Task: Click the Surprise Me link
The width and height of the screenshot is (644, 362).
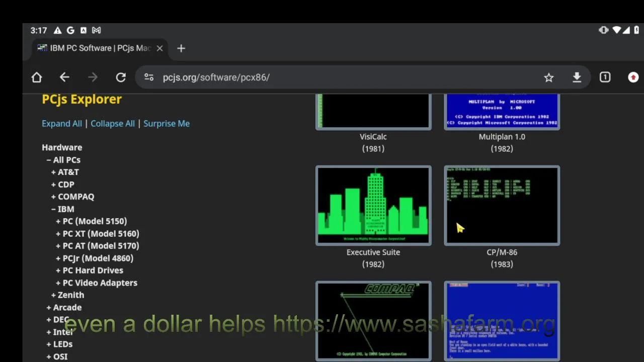Action: click(167, 124)
